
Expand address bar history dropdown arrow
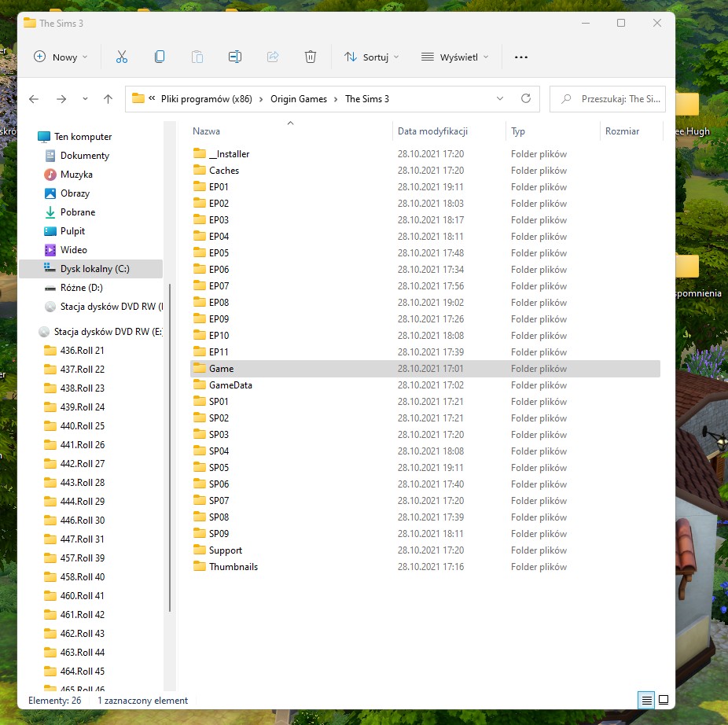coord(499,98)
